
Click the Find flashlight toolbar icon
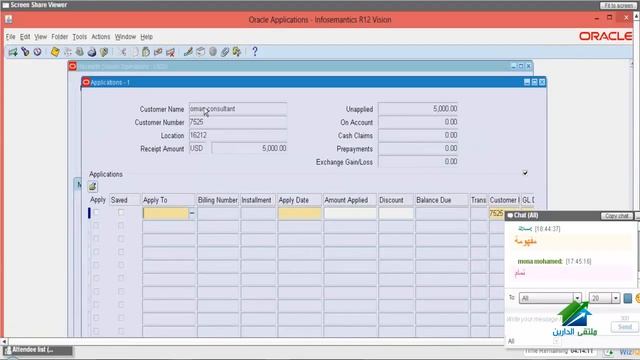click(25, 52)
